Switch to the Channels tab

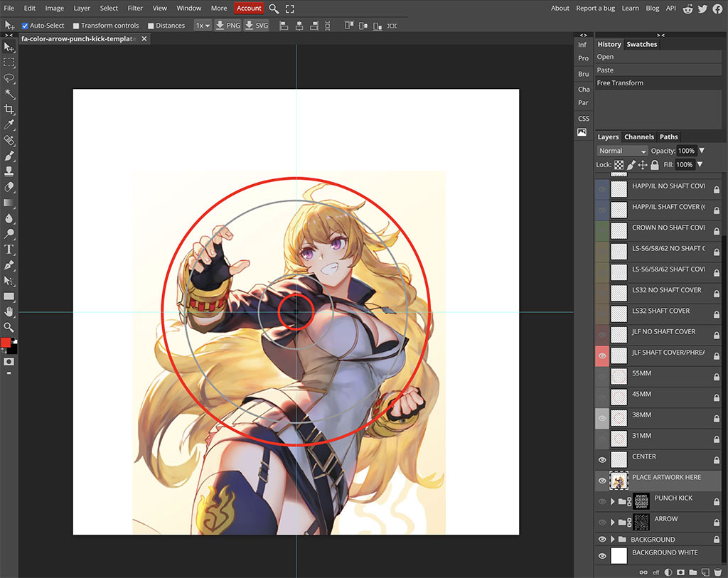click(x=639, y=137)
